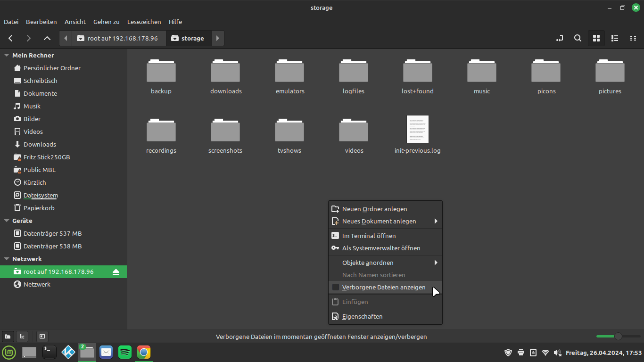The width and height of the screenshot is (644, 362).
Task: Open Chrome from the taskbar
Action: coord(144,352)
